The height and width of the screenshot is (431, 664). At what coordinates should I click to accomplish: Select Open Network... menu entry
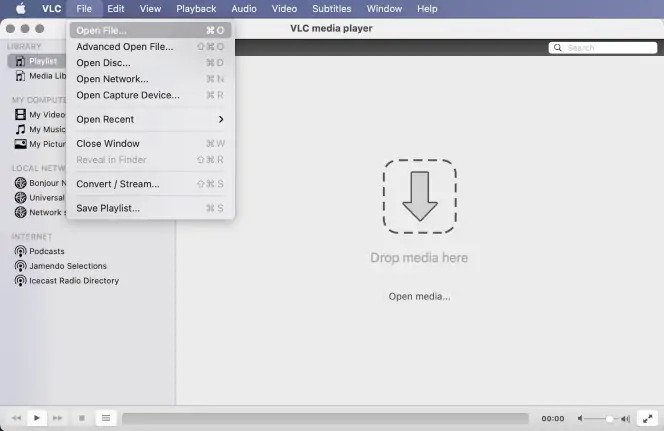150,79
